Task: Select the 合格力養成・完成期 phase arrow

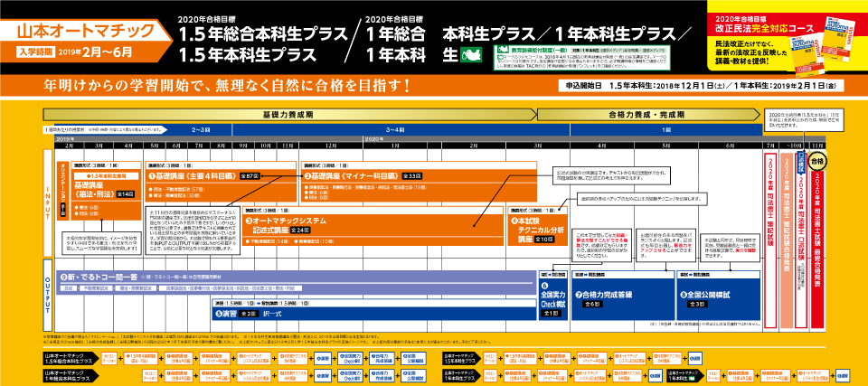Action: 649,115
